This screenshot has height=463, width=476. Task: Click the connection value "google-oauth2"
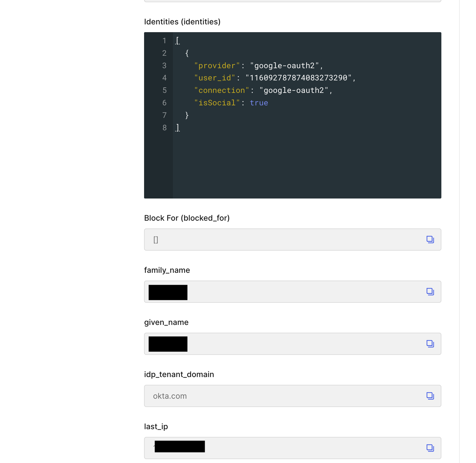pyautogui.click(x=294, y=90)
